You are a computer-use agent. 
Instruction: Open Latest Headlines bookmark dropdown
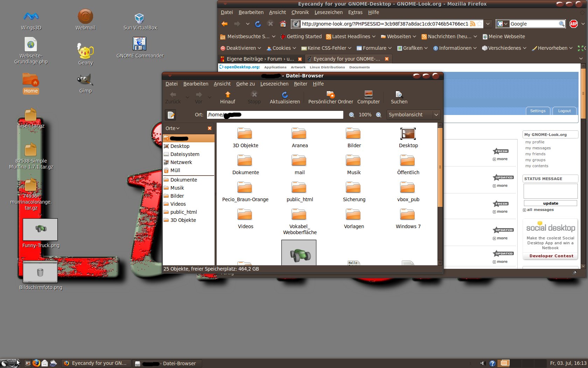(350, 36)
